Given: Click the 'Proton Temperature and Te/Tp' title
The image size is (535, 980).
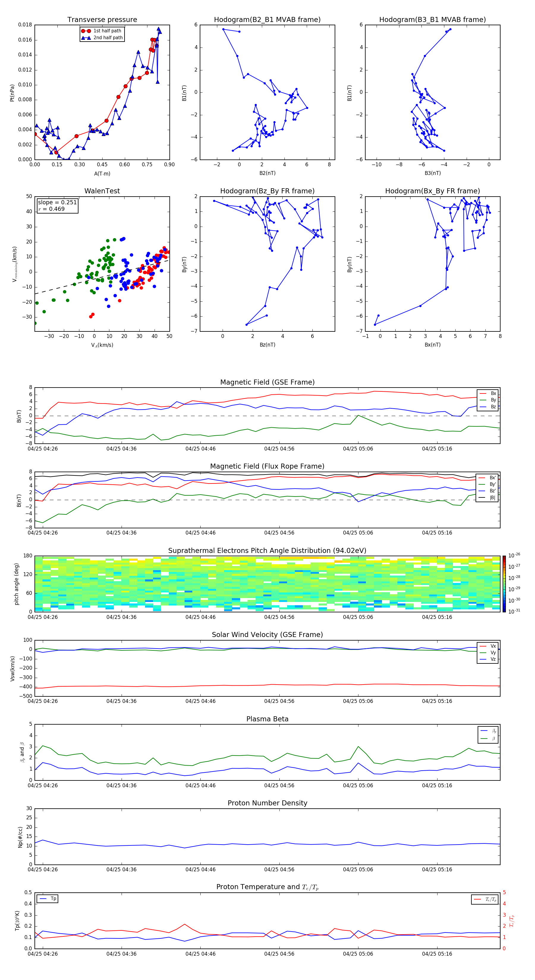Looking at the screenshot, I should [x=267, y=887].
